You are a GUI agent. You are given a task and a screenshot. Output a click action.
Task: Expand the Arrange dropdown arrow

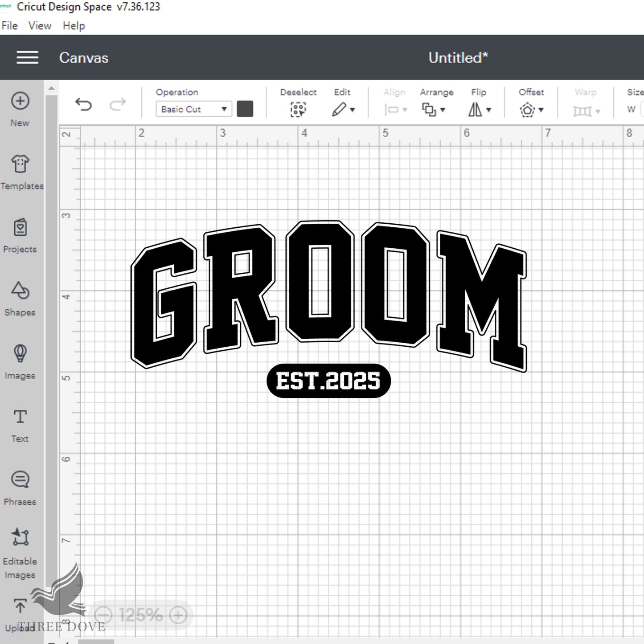click(443, 110)
